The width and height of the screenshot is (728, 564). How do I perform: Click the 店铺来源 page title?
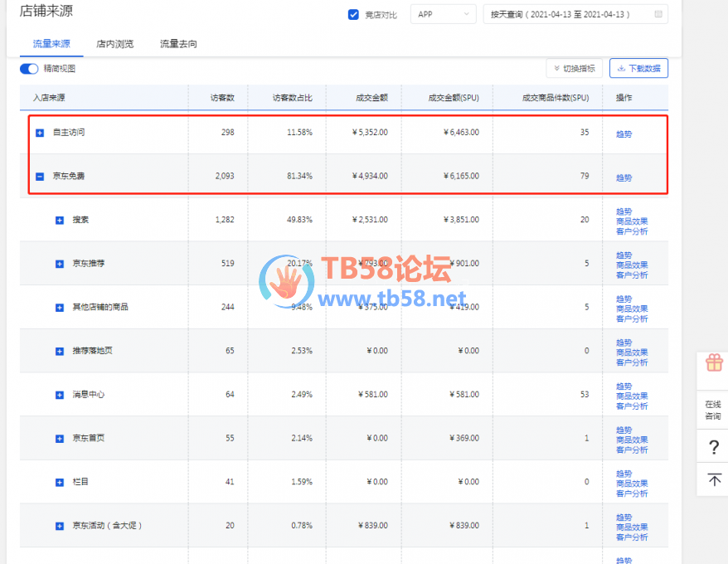pyautogui.click(x=46, y=11)
